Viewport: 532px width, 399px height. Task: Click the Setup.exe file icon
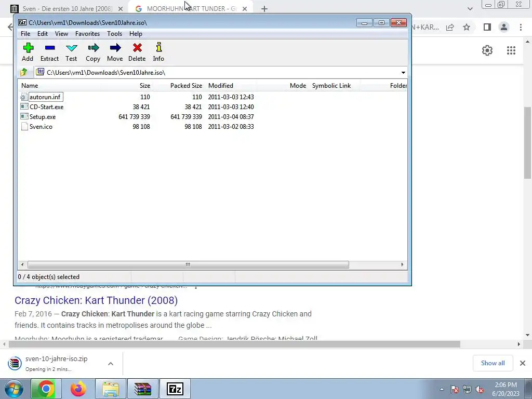[24, 117]
